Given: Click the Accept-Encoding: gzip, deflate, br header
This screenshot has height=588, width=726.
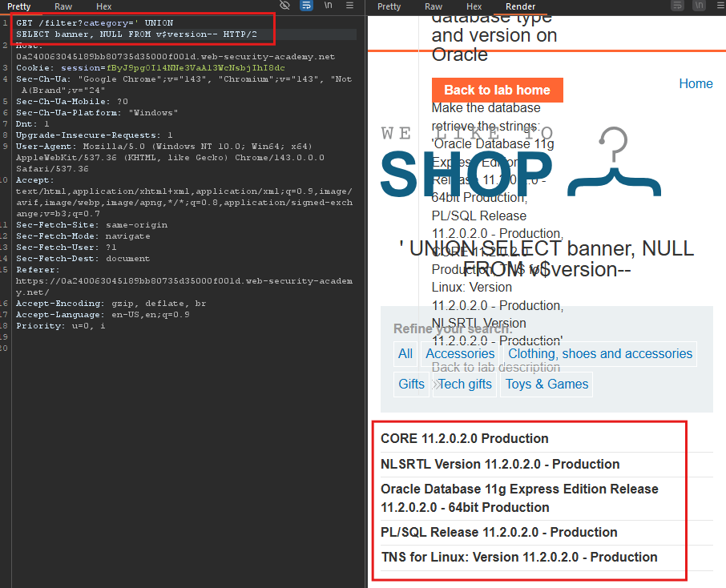Looking at the screenshot, I should [x=111, y=304].
